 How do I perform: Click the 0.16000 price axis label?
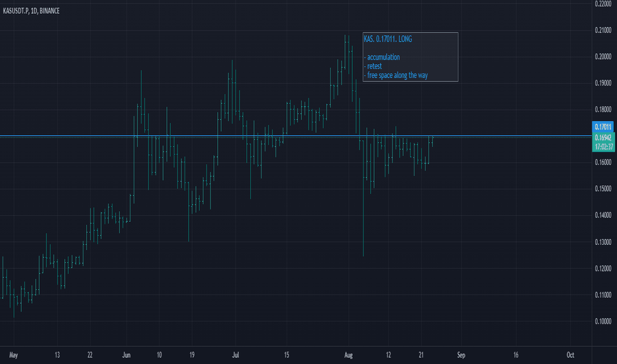[x=603, y=162]
